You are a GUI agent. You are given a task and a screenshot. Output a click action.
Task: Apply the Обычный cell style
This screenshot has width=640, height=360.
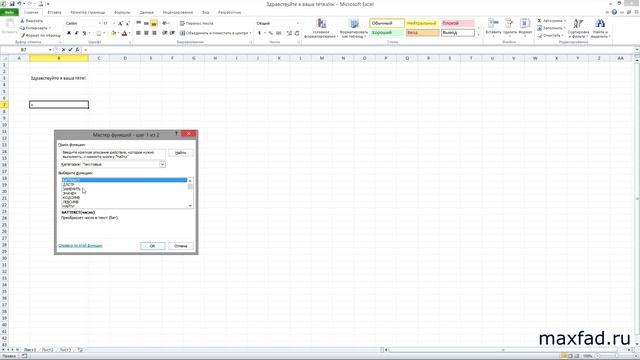coord(387,23)
